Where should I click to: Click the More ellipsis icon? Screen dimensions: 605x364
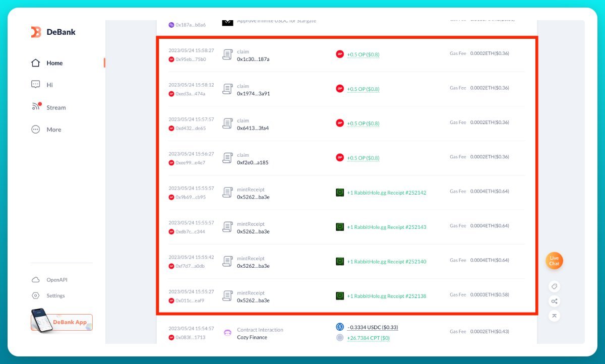tap(35, 129)
